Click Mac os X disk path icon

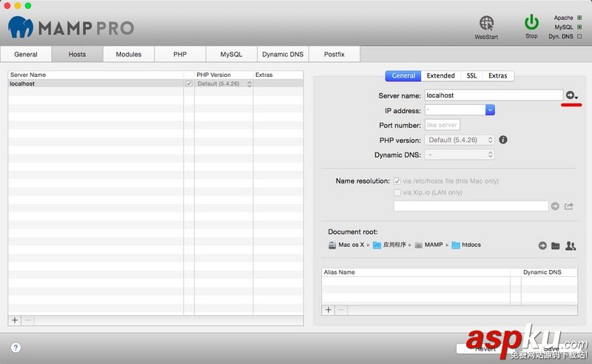pos(332,245)
